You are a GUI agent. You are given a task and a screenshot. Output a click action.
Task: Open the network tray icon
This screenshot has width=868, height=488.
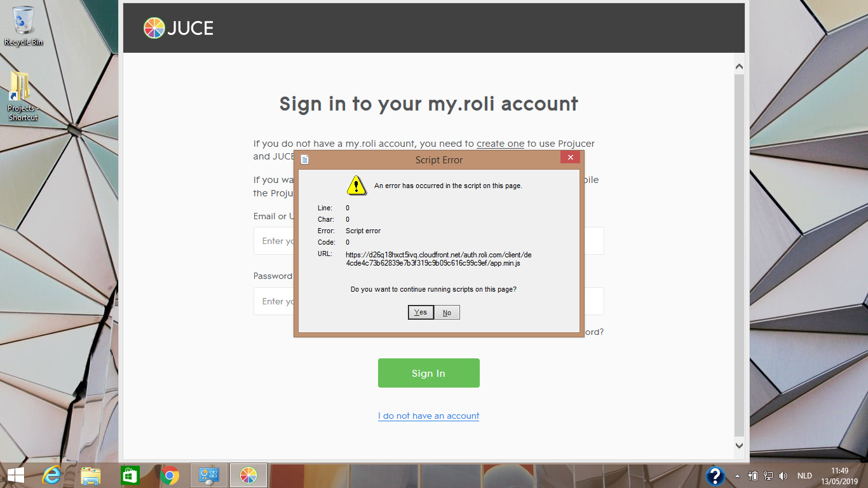coord(768,475)
